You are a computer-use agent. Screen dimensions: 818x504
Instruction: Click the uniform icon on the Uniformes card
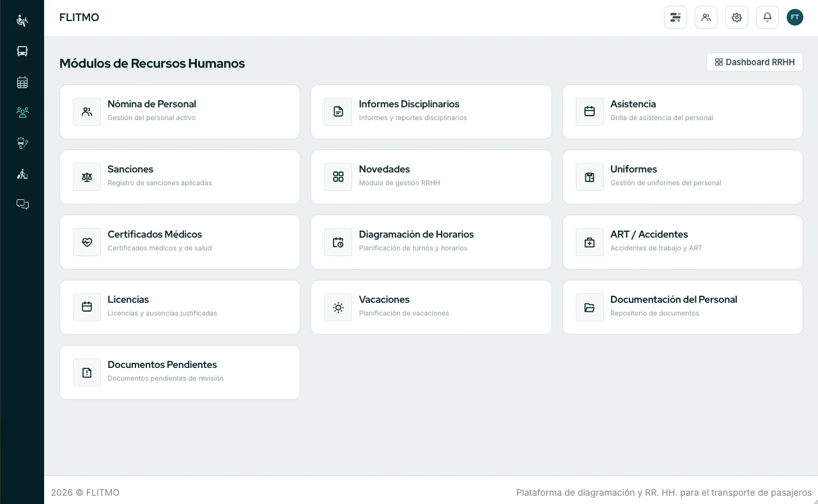pyautogui.click(x=589, y=177)
